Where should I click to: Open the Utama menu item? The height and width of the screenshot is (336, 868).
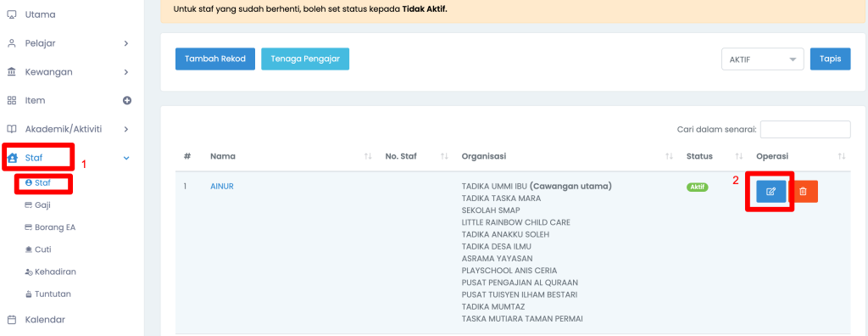tap(40, 14)
